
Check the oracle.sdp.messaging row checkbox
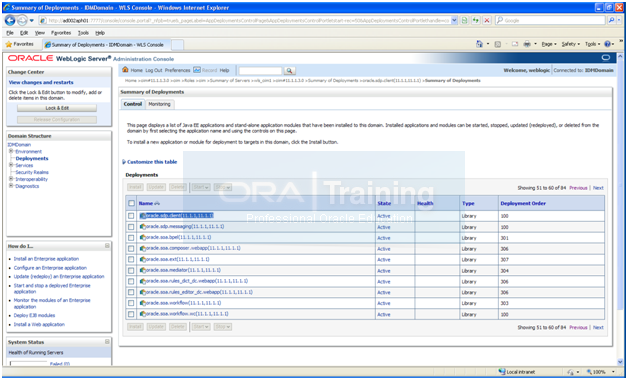pyautogui.click(x=131, y=227)
